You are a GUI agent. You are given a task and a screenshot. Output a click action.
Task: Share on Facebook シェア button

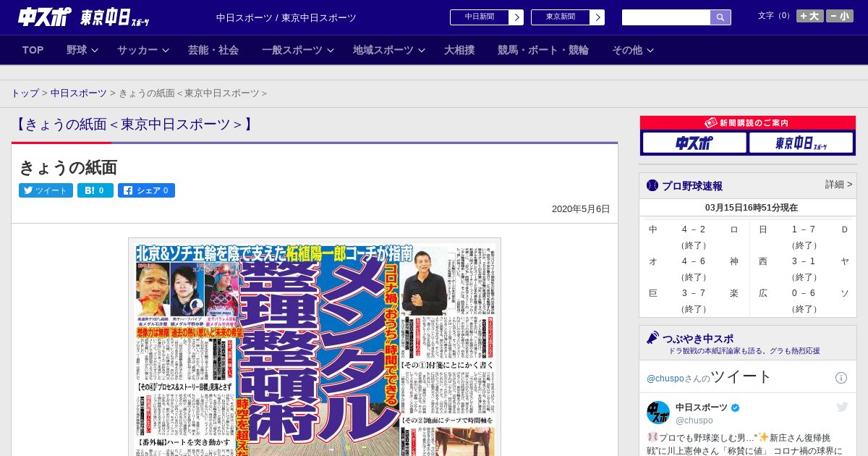(x=146, y=190)
